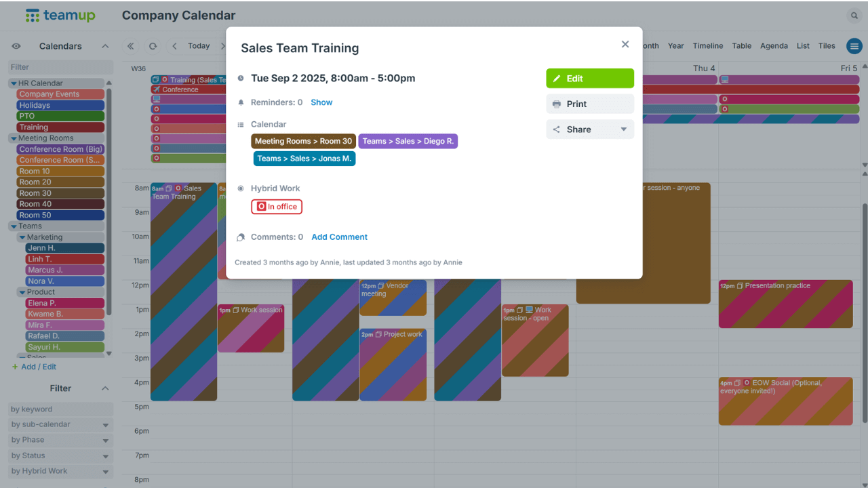Viewport: 868px width, 488px height.
Task: Click the search magnifier icon
Action: 854,16
